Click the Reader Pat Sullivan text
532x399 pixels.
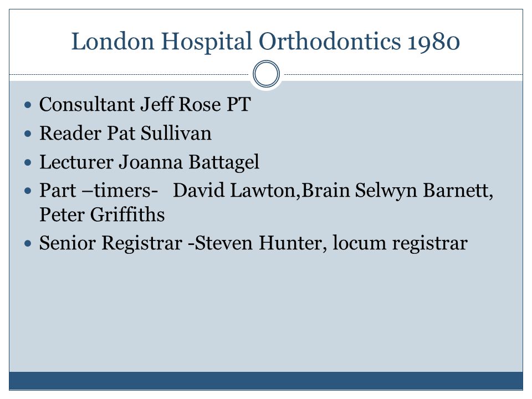tap(125, 133)
